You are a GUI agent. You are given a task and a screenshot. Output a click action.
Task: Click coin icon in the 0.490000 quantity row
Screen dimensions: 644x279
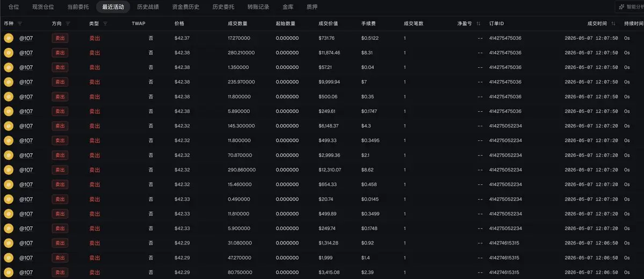click(9, 199)
